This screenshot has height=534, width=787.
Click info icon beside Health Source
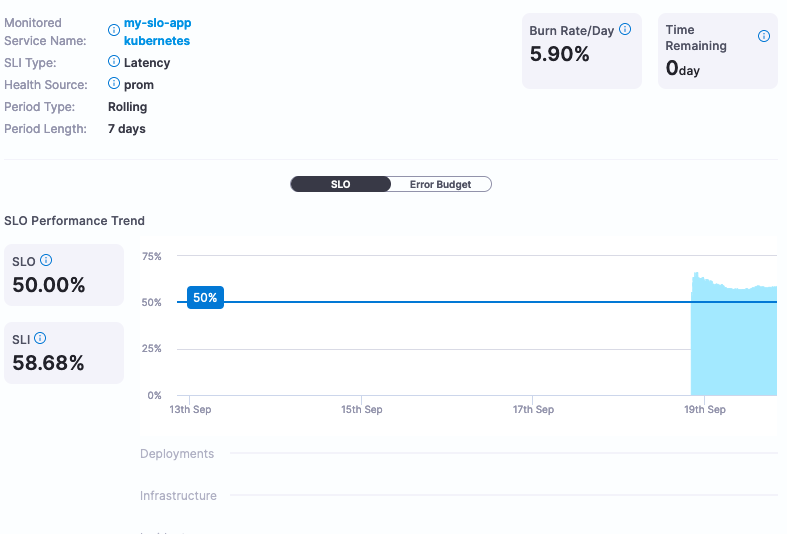(x=114, y=84)
